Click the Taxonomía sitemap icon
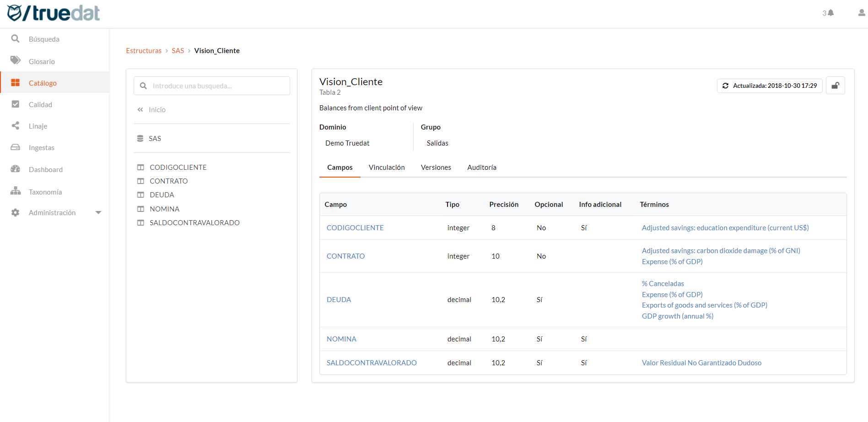The image size is (868, 422). point(15,191)
